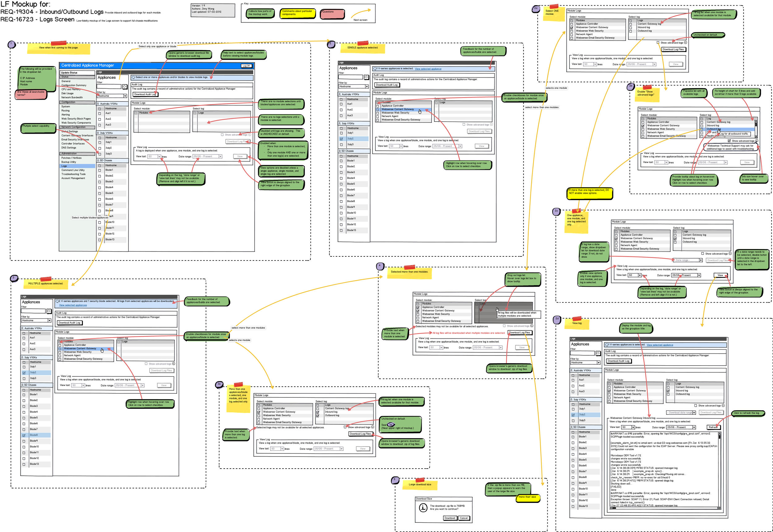Check Network Agent module in panel 2c

[x=616, y=245]
